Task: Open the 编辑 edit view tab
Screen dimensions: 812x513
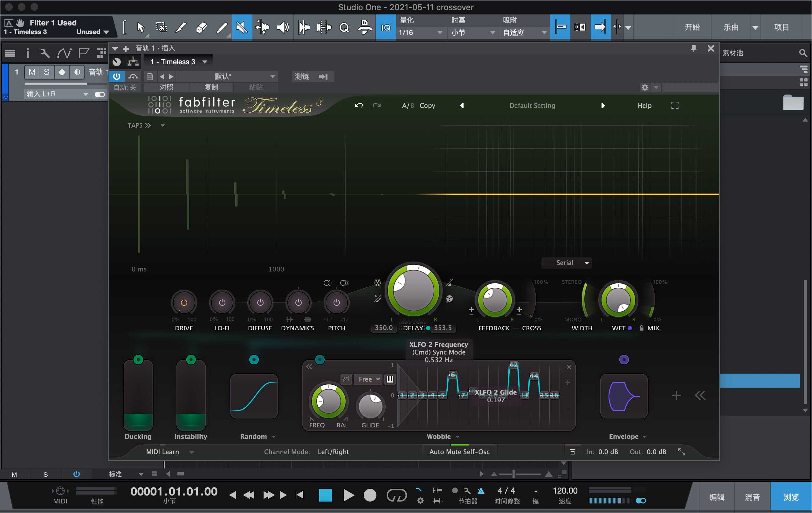Action: click(x=717, y=497)
